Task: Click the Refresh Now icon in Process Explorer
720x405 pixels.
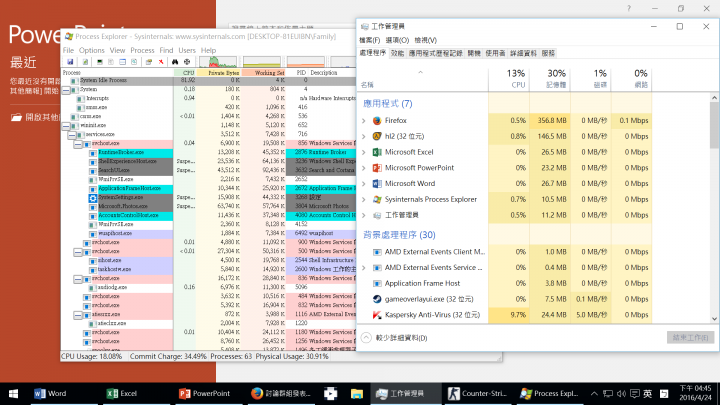Action: [x=85, y=62]
